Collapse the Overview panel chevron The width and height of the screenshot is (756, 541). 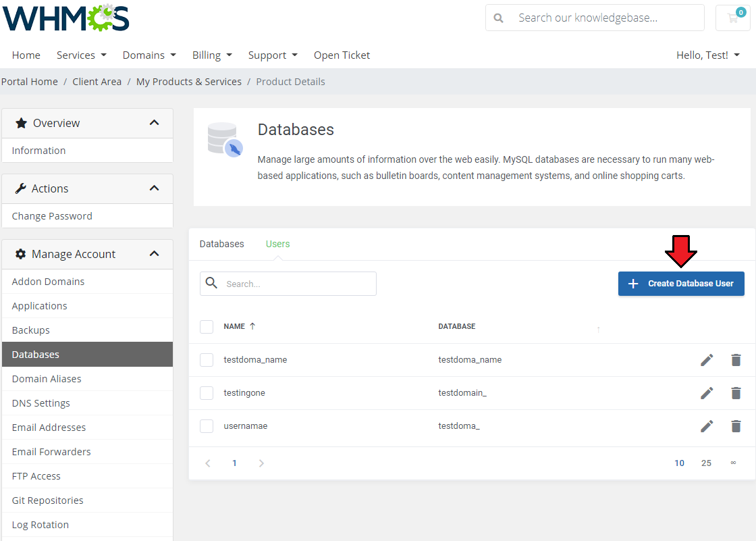coord(155,122)
